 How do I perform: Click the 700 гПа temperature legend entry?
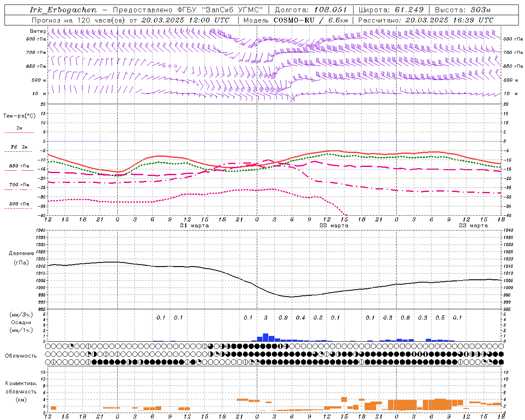click(x=19, y=185)
